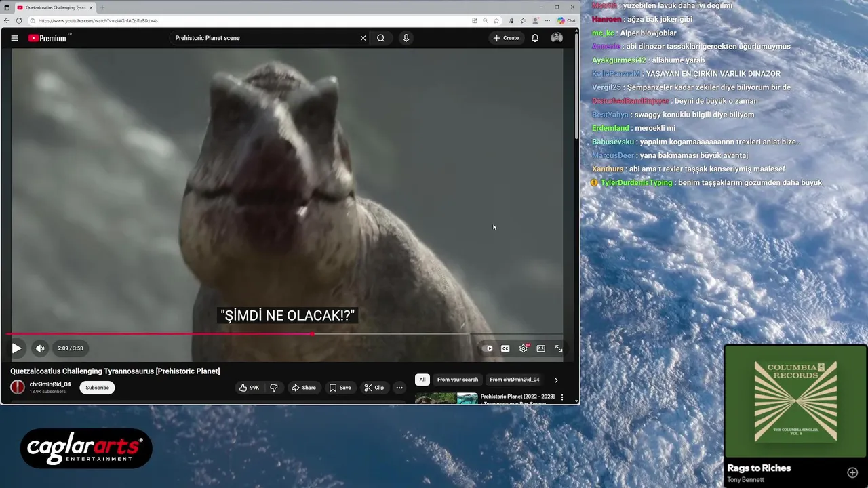Click the 18.9K subscribers count
868x488 pixels.
click(x=47, y=392)
